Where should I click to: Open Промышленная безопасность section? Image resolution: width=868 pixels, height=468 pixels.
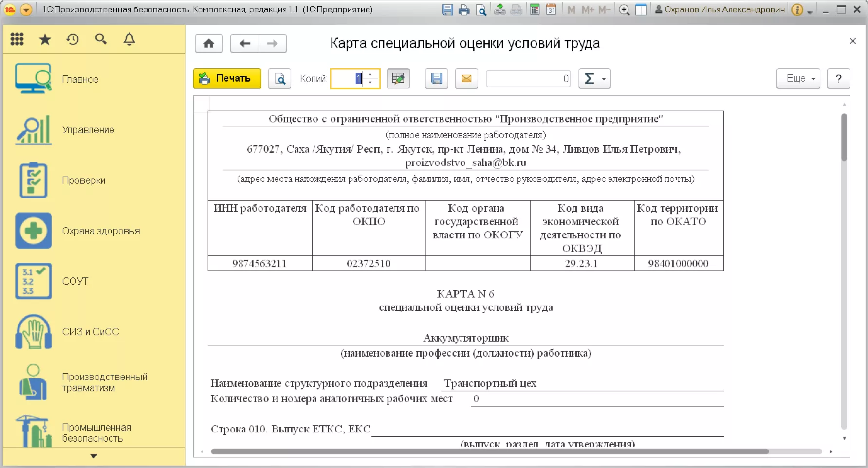tap(94, 431)
